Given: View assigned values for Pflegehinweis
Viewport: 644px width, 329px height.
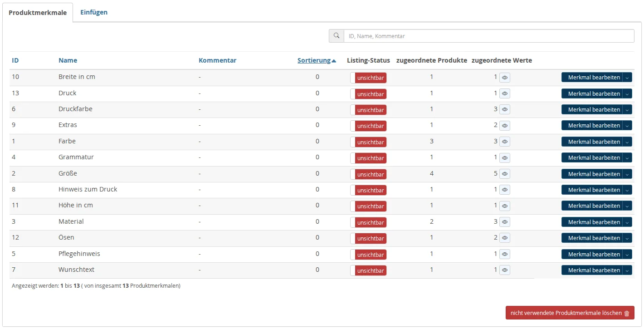Looking at the screenshot, I should pos(505,254).
